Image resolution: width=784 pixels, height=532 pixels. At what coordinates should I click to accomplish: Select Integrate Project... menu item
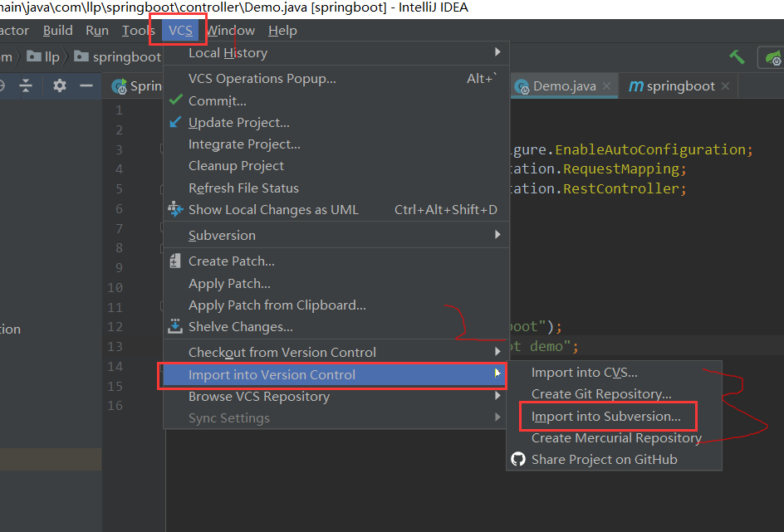point(336,144)
